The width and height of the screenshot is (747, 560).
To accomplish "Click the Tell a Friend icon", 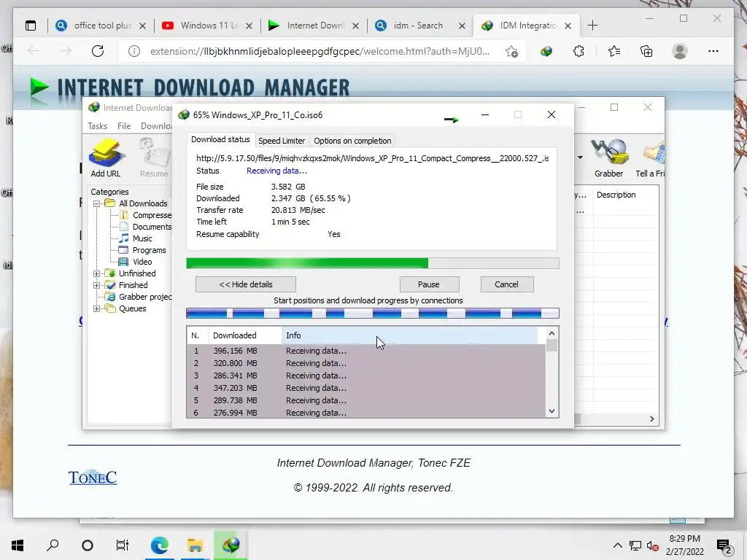I will pos(651,157).
